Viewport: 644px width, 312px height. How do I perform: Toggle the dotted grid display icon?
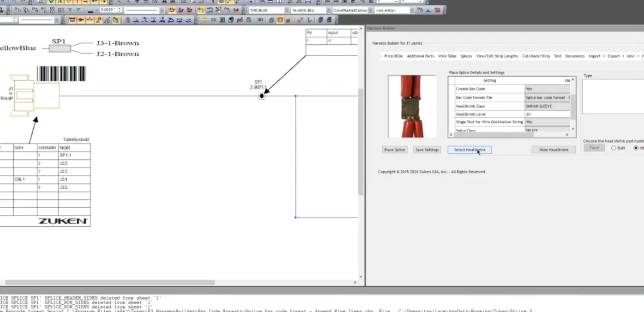pyautogui.click(x=213, y=20)
